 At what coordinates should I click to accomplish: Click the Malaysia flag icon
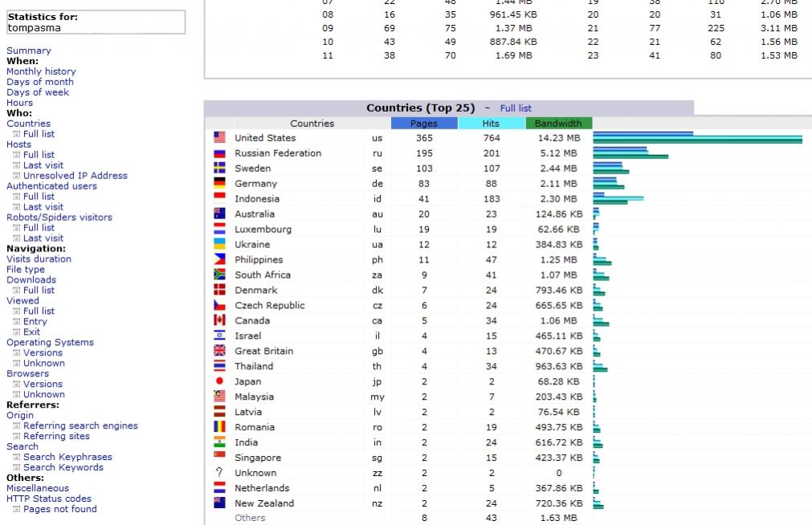click(x=219, y=396)
